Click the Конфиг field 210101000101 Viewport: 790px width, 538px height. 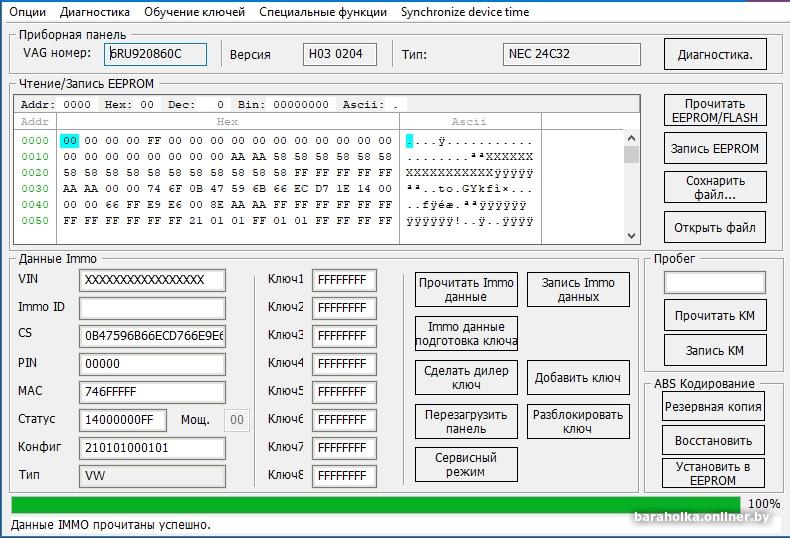click(152, 448)
